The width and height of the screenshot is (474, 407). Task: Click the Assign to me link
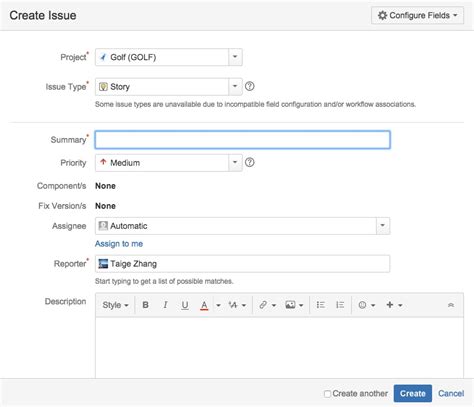119,244
